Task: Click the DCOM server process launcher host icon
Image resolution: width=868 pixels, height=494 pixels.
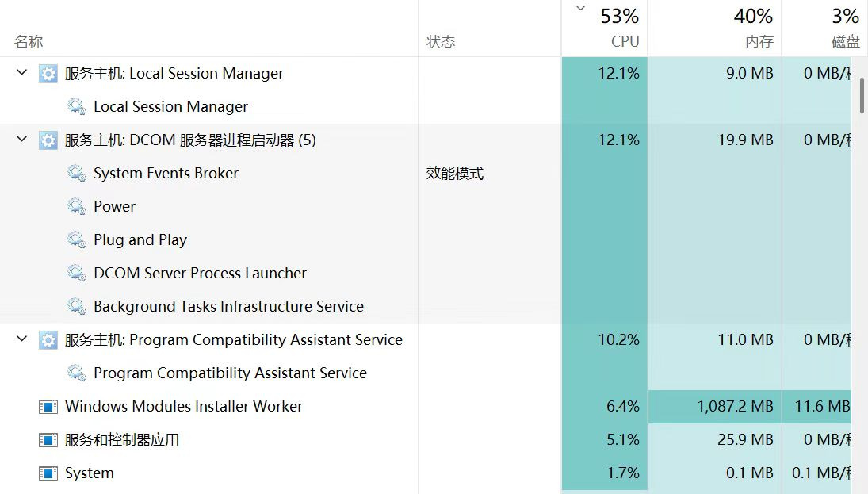Action: [48, 140]
